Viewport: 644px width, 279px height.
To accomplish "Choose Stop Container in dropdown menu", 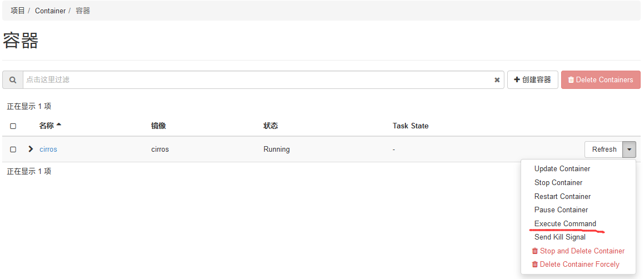I will (x=558, y=182).
